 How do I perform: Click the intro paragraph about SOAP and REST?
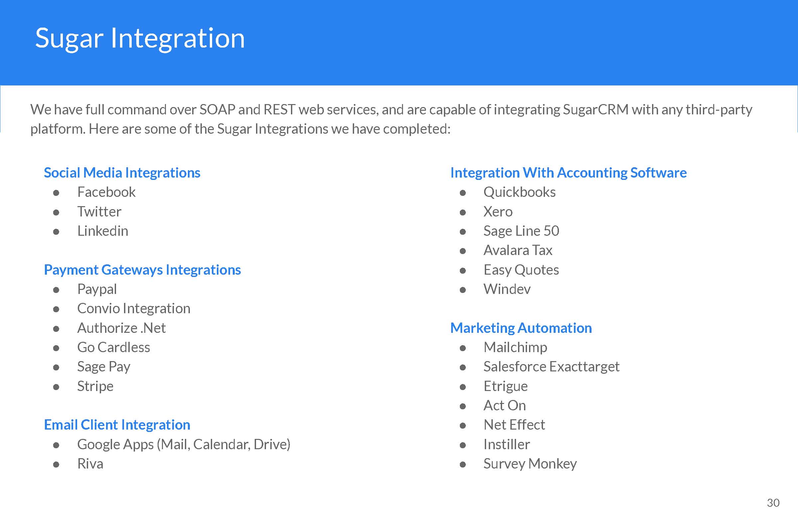391,119
